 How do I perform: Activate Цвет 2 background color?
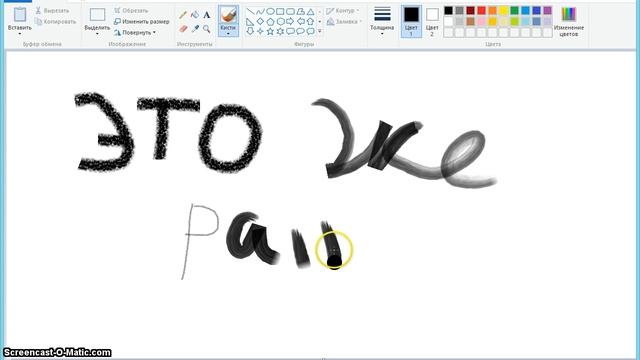(432, 22)
